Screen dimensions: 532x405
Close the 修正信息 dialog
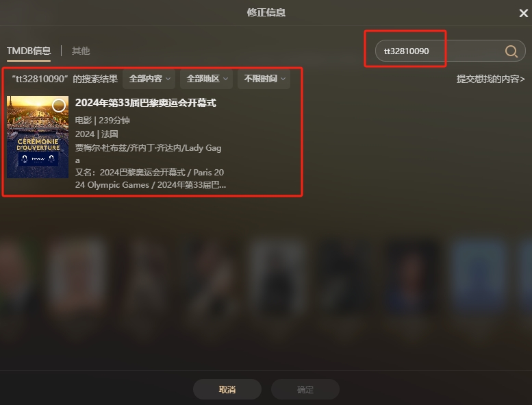(524, 13)
